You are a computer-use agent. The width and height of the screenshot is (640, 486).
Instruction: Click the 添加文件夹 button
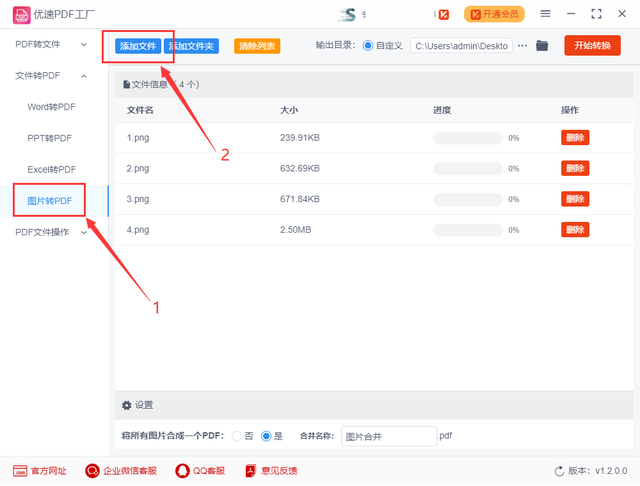tap(191, 46)
